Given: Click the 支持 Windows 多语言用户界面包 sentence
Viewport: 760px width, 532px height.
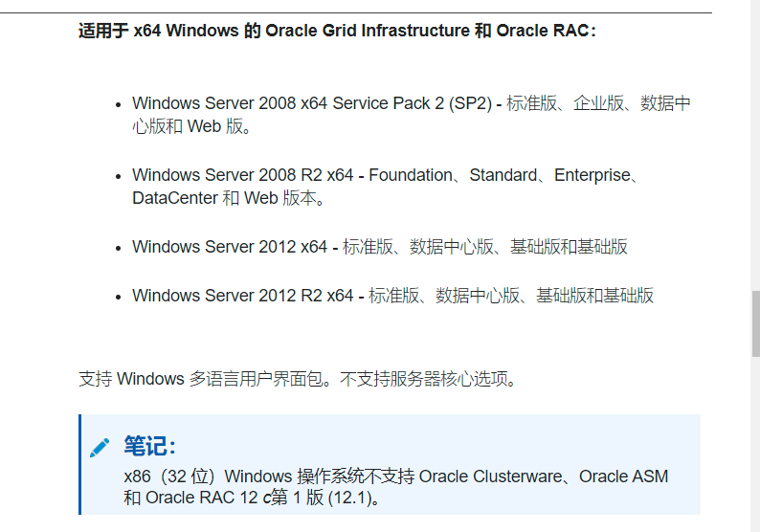Looking at the screenshot, I should (201, 379).
